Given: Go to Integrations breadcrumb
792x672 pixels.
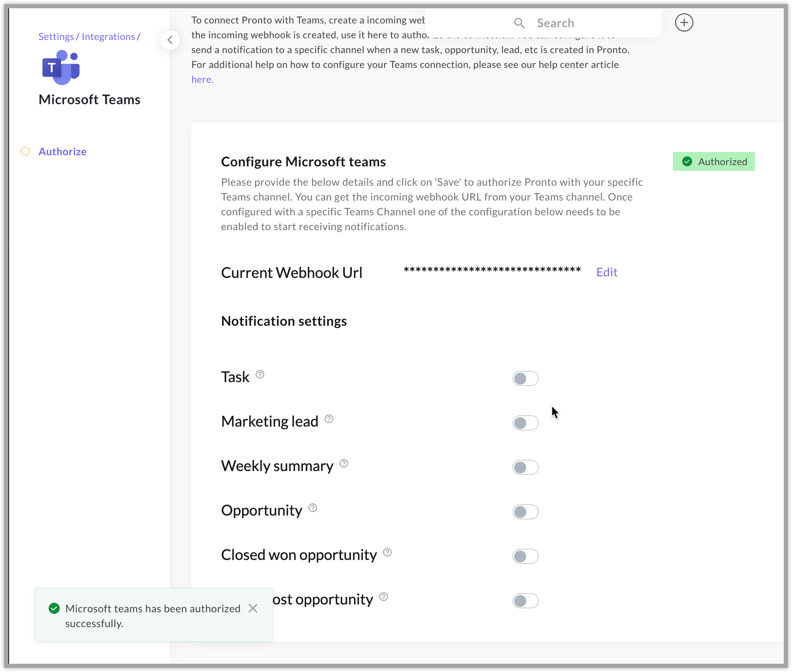Looking at the screenshot, I should 108,37.
